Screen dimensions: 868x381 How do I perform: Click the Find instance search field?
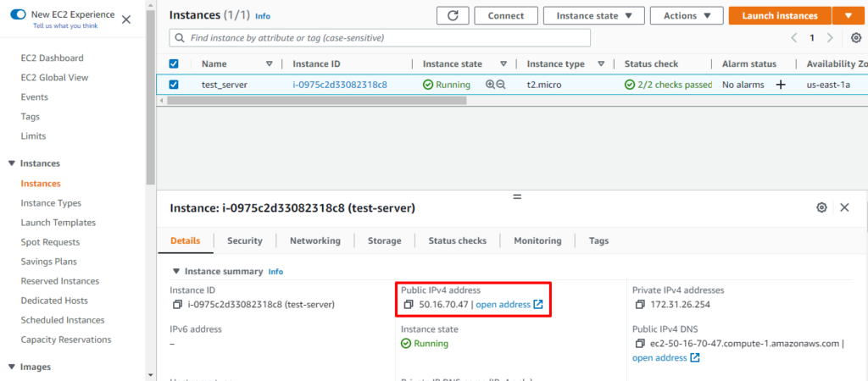coord(380,38)
